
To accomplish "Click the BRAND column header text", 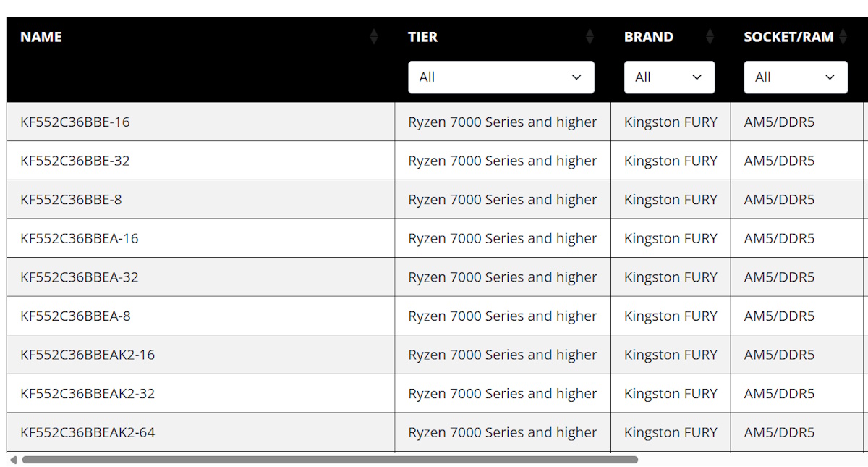I will coord(648,37).
